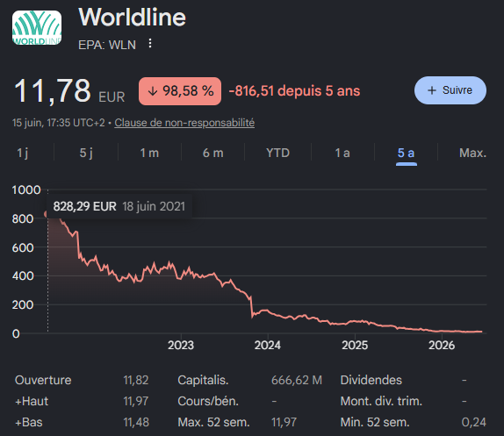This screenshot has width=504, height=436.
Task: Click the Capitalis. value 666,62 M
Action: coord(297,380)
